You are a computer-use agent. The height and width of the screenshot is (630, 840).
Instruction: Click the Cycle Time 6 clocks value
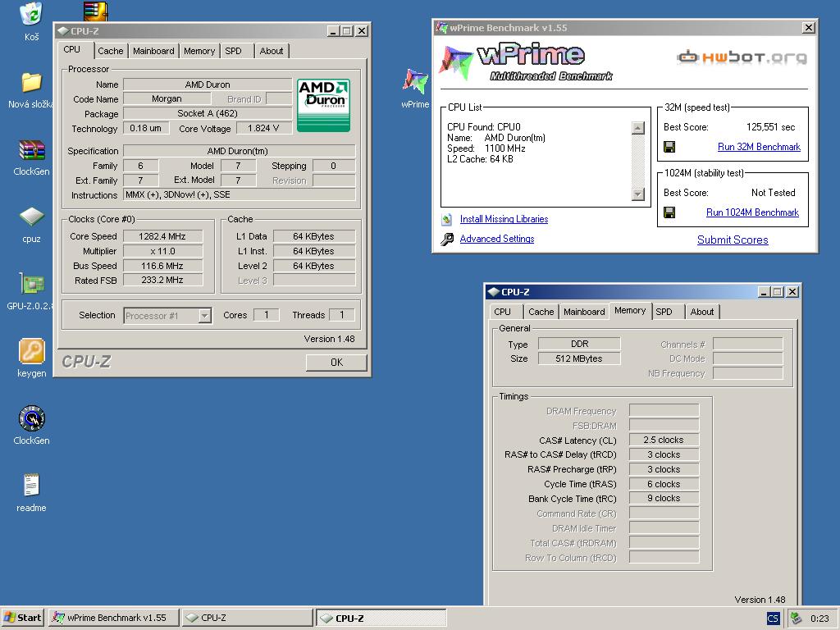click(664, 484)
